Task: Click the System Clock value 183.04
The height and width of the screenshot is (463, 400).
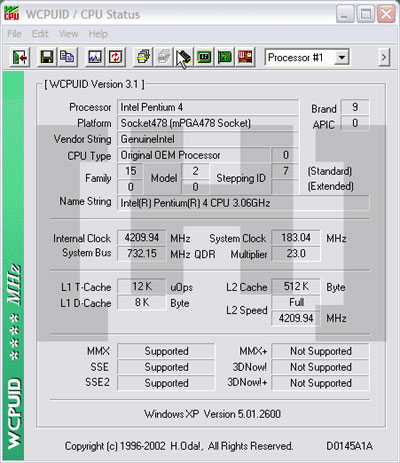Action: pos(296,238)
